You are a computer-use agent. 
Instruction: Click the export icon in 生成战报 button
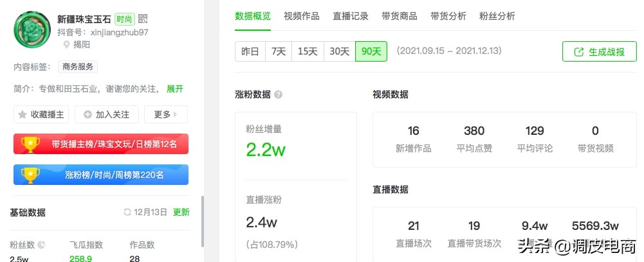pos(578,52)
